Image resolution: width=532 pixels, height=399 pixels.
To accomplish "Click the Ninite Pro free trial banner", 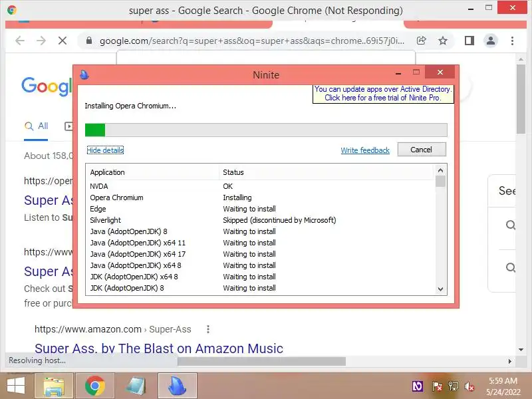I will [x=383, y=94].
